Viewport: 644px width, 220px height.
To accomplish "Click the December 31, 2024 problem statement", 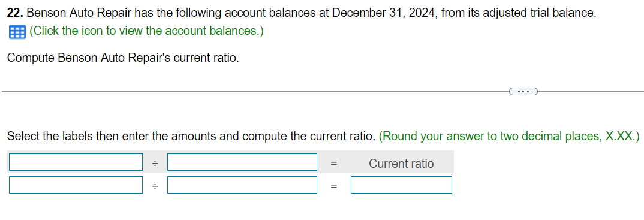I will click(302, 13).
